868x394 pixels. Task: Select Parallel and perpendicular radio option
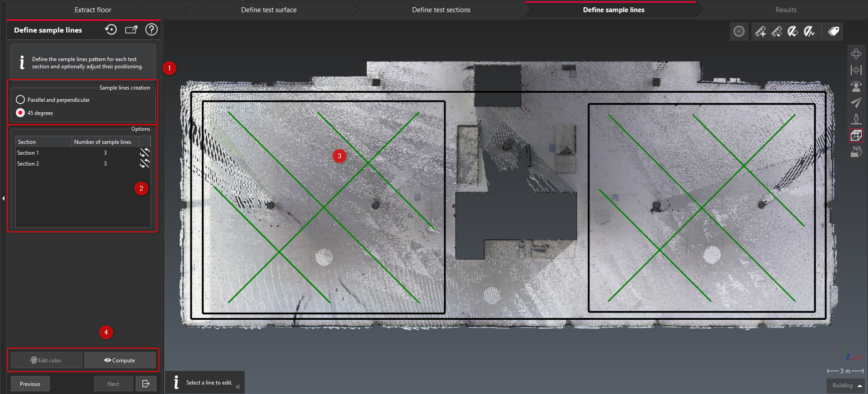click(x=20, y=100)
